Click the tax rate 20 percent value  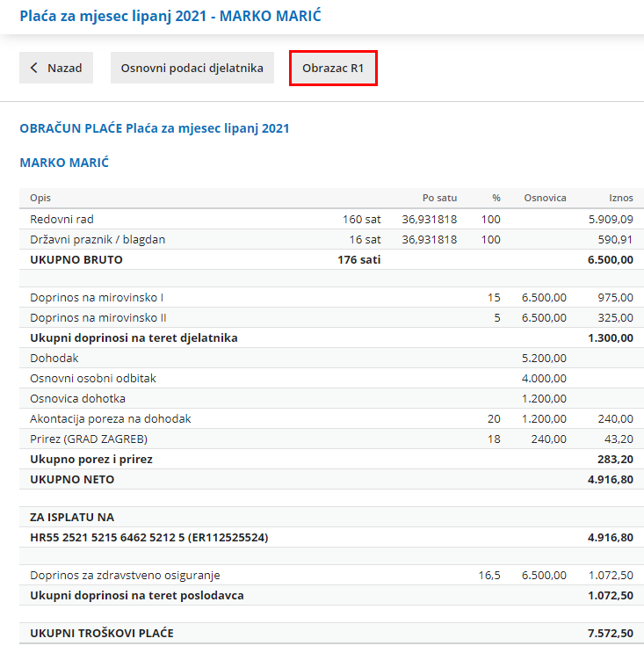click(494, 418)
